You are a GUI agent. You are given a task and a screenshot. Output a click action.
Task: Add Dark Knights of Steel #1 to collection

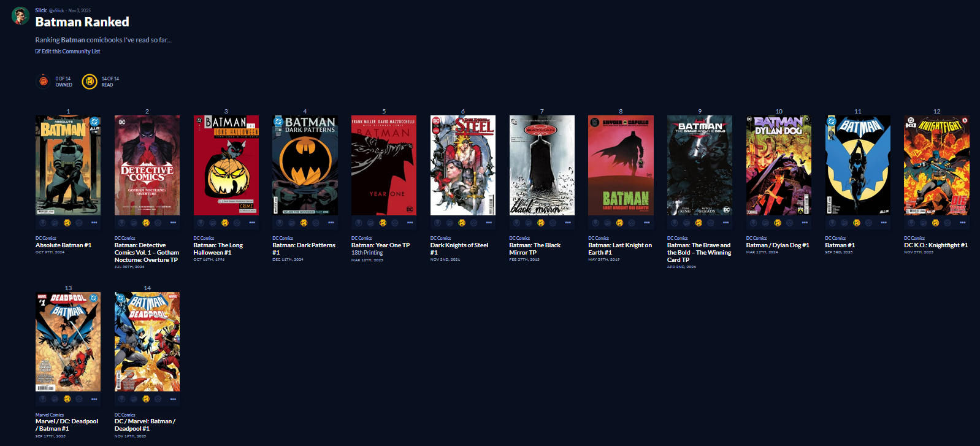click(450, 223)
